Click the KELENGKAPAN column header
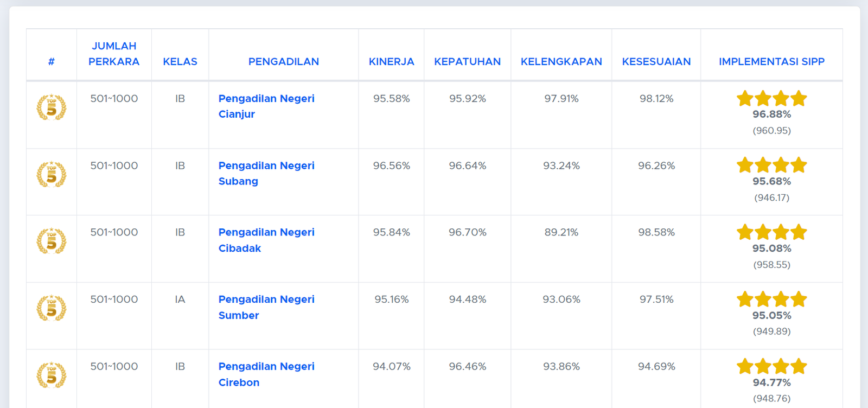The height and width of the screenshot is (408, 868). tap(561, 62)
